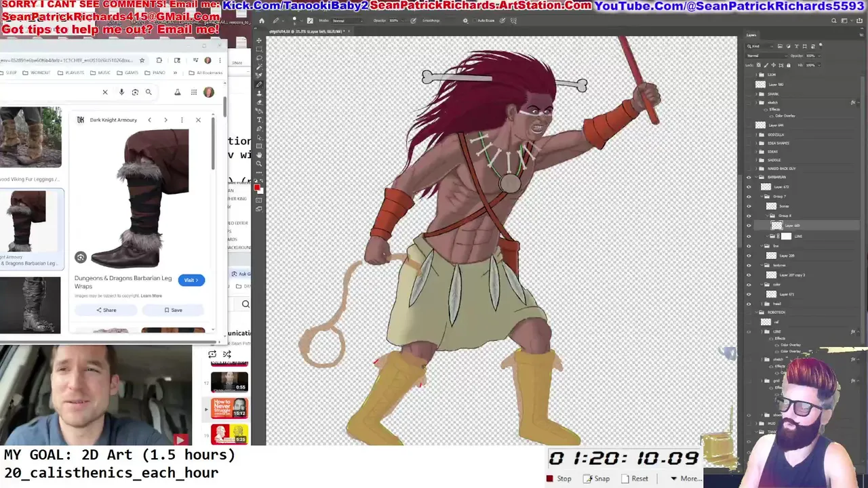Click Share under the image preview
868x488 pixels.
(106, 310)
